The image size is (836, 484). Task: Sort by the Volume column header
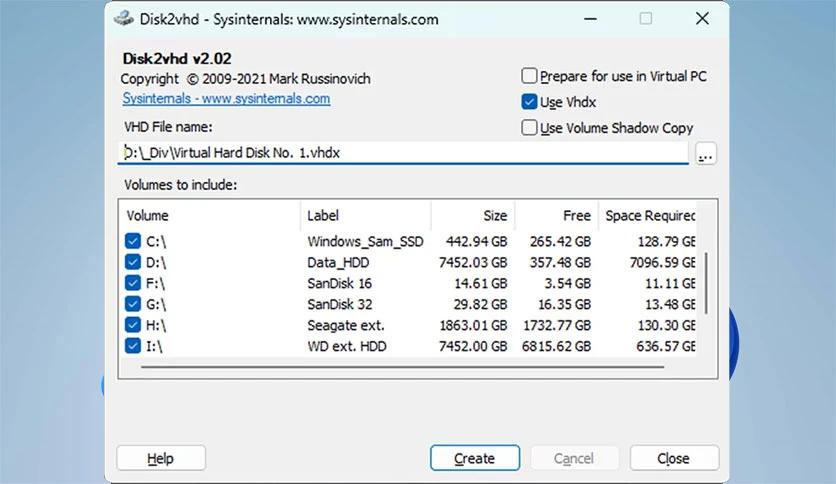[x=210, y=215]
